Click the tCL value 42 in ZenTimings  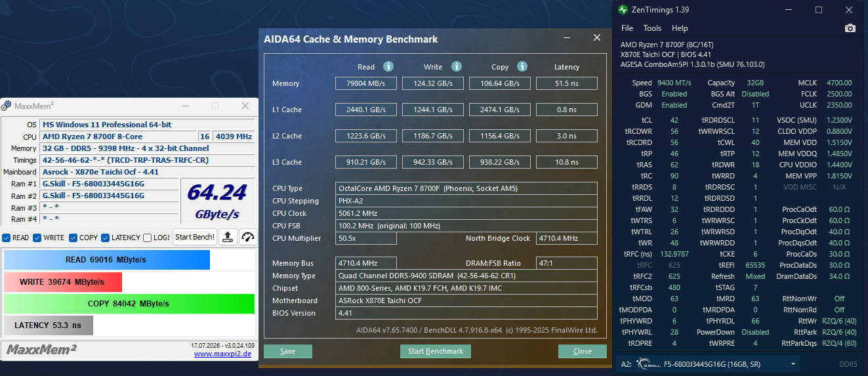(x=674, y=120)
